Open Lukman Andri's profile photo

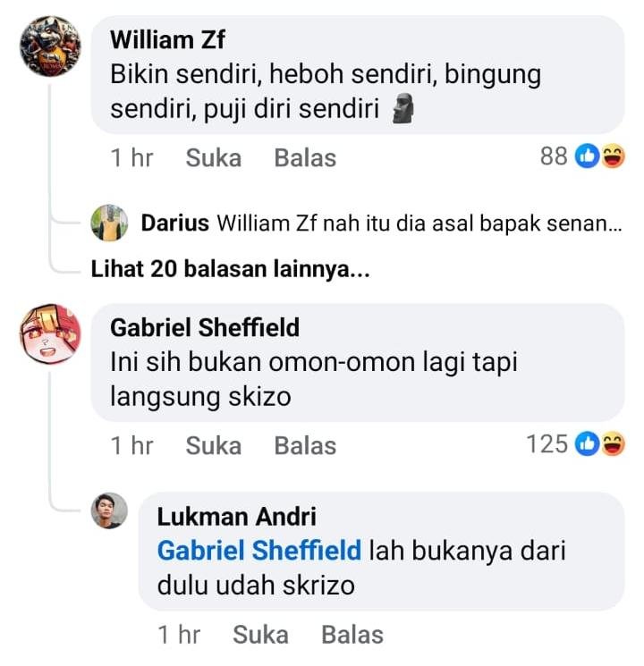109,510
